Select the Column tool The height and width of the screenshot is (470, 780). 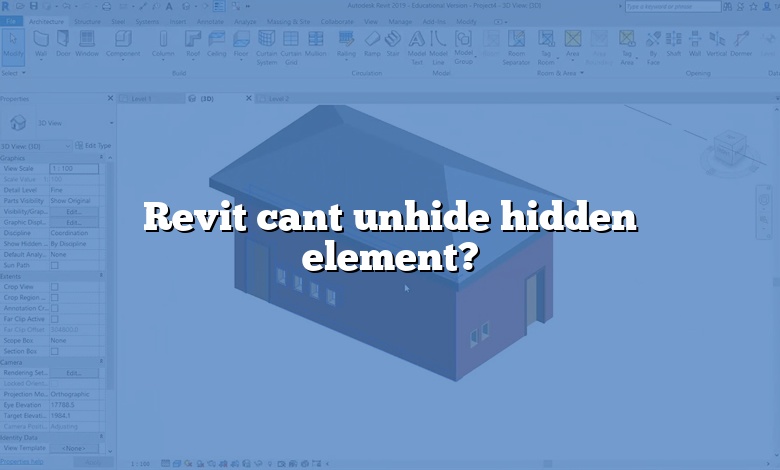(163, 45)
